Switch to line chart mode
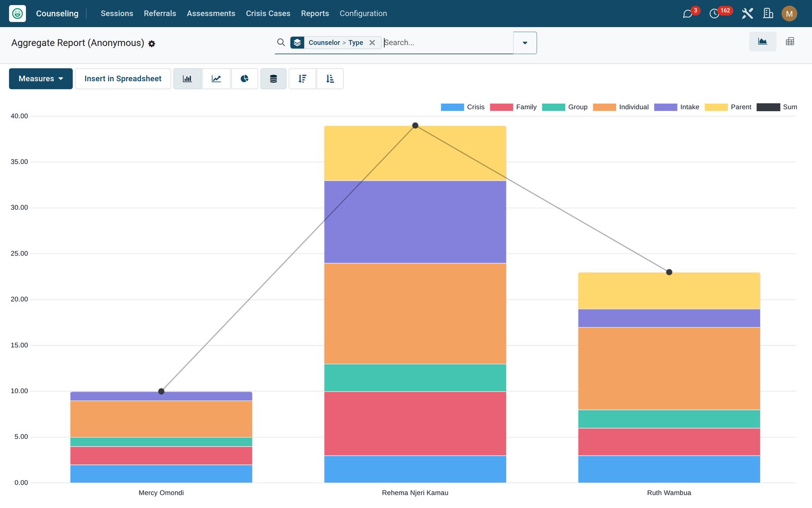 (216, 79)
